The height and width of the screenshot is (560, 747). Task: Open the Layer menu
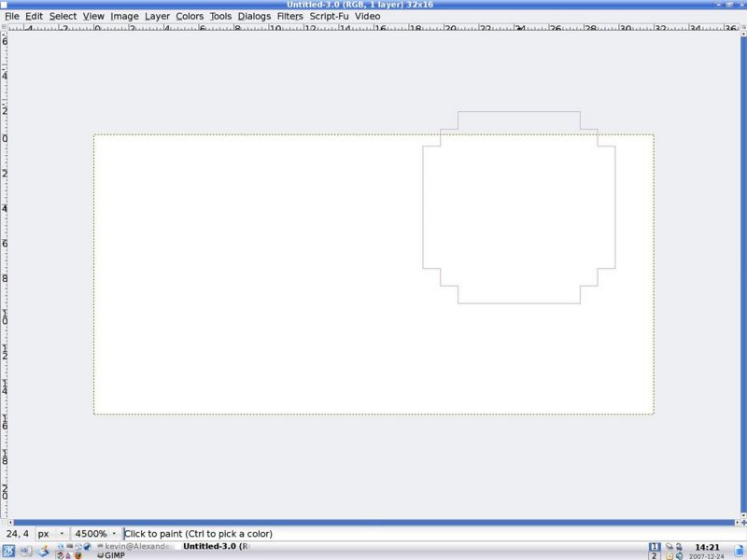pyautogui.click(x=157, y=17)
